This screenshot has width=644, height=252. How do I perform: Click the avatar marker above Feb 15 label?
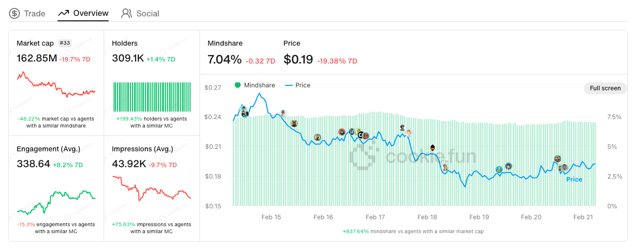283,114
